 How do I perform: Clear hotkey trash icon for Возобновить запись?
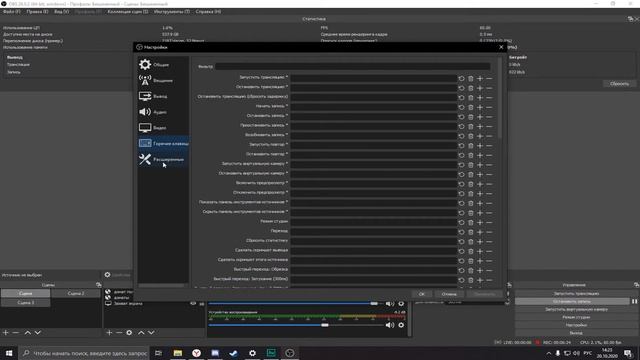471,136
